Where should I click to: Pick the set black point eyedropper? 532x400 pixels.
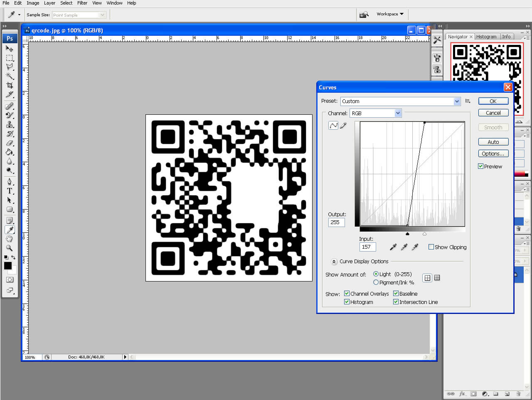tap(393, 247)
